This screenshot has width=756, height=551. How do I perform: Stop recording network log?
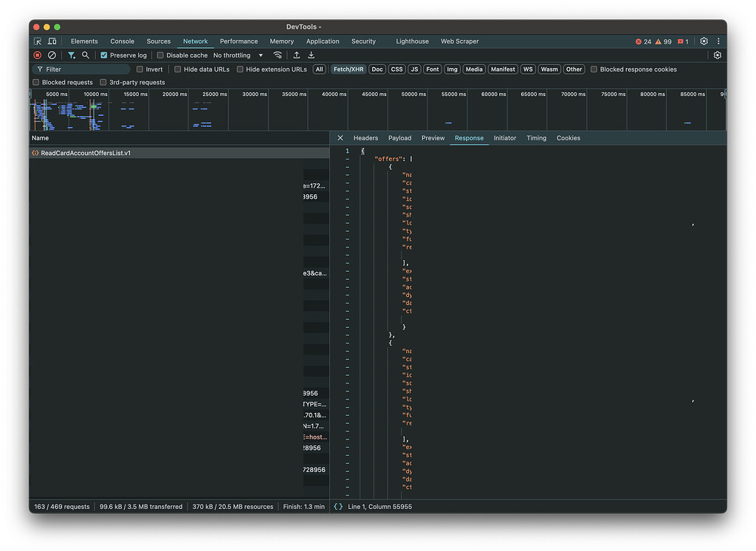(36, 55)
